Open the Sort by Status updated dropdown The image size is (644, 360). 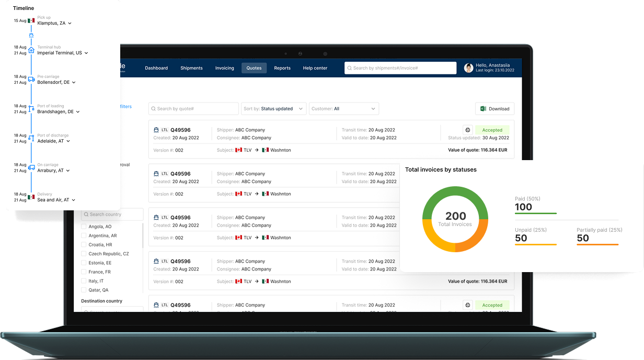click(x=273, y=109)
